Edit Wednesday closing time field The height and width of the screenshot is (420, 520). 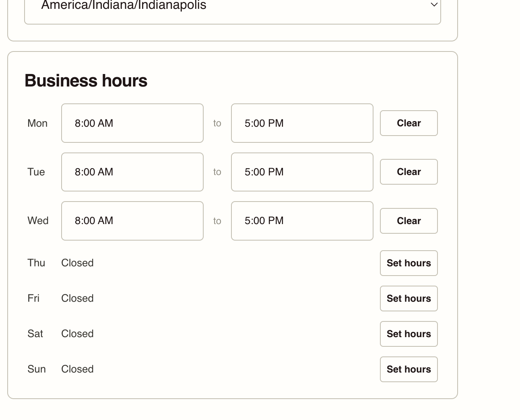[302, 221]
